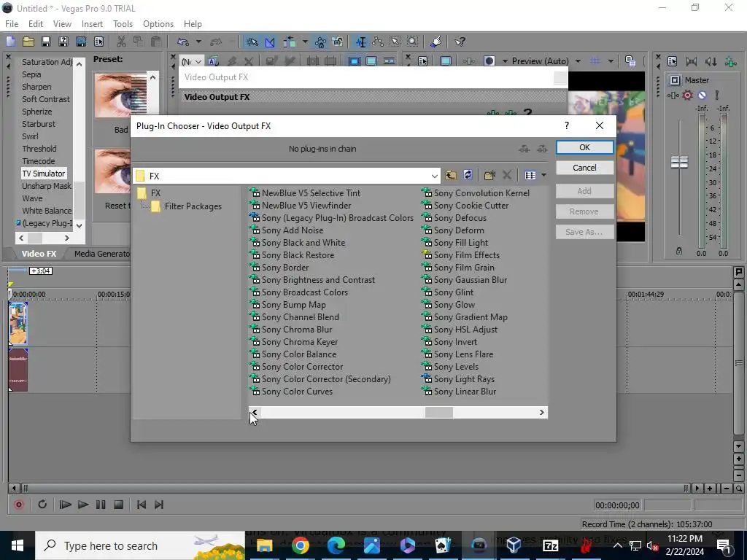Open the overlays grid dropdown arrow
The image size is (747, 560).
click(x=611, y=61)
